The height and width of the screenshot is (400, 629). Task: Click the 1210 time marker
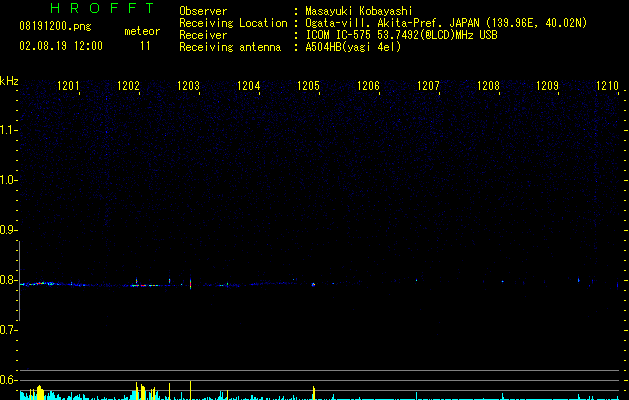607,85
